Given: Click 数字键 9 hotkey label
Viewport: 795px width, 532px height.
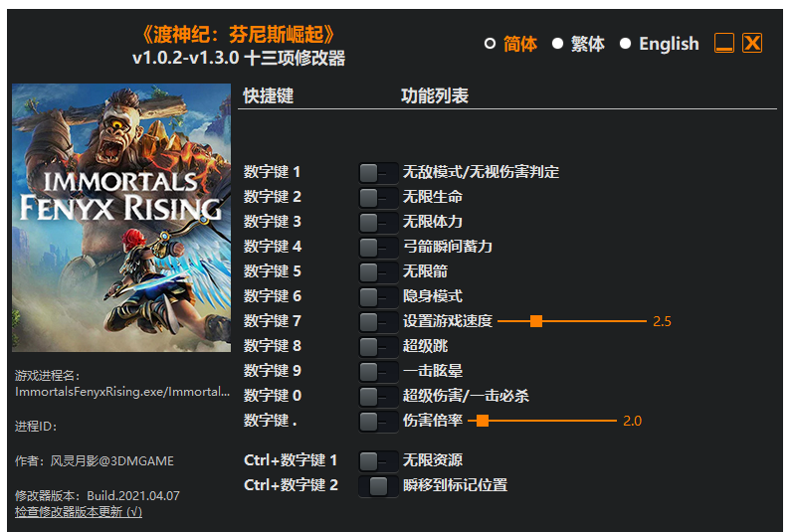Looking at the screenshot, I should tap(273, 370).
